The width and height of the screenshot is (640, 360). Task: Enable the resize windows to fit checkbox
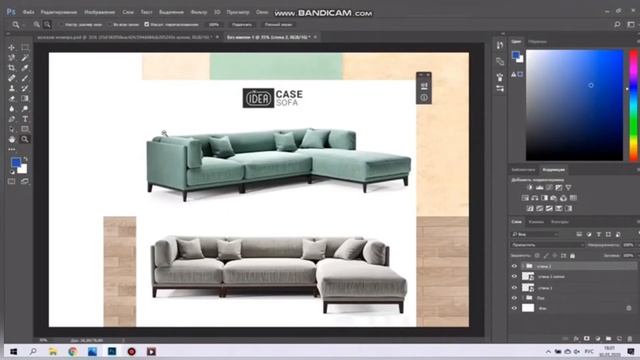[61, 24]
